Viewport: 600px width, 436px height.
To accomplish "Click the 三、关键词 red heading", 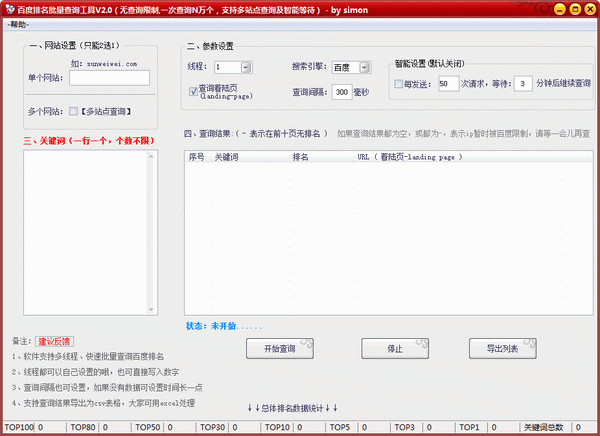I will coord(88,140).
